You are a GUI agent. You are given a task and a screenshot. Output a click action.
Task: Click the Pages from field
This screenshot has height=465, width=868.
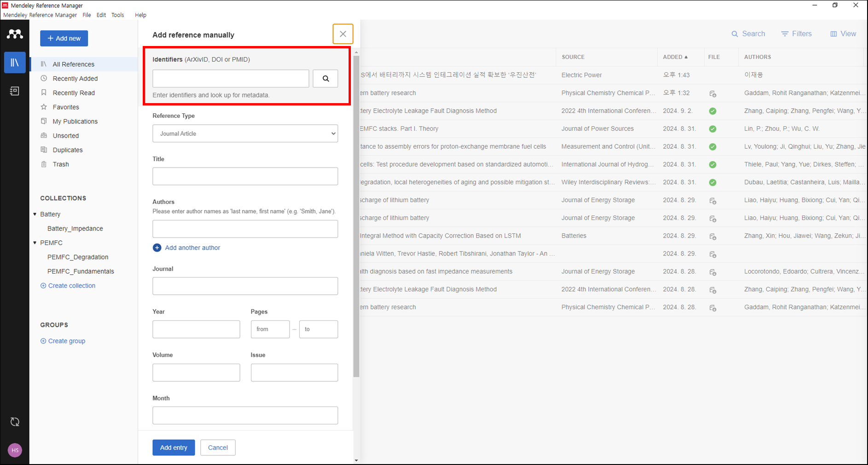[270, 329]
